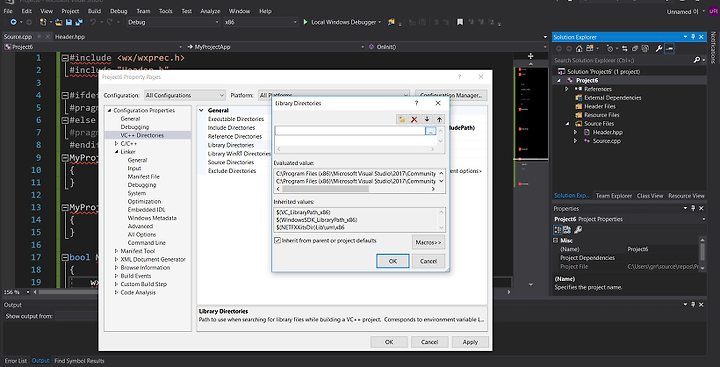Screen dimensions: 720x367
Task: Switch to the Header.hpp editor tab
Action: pyautogui.click(x=70, y=37)
